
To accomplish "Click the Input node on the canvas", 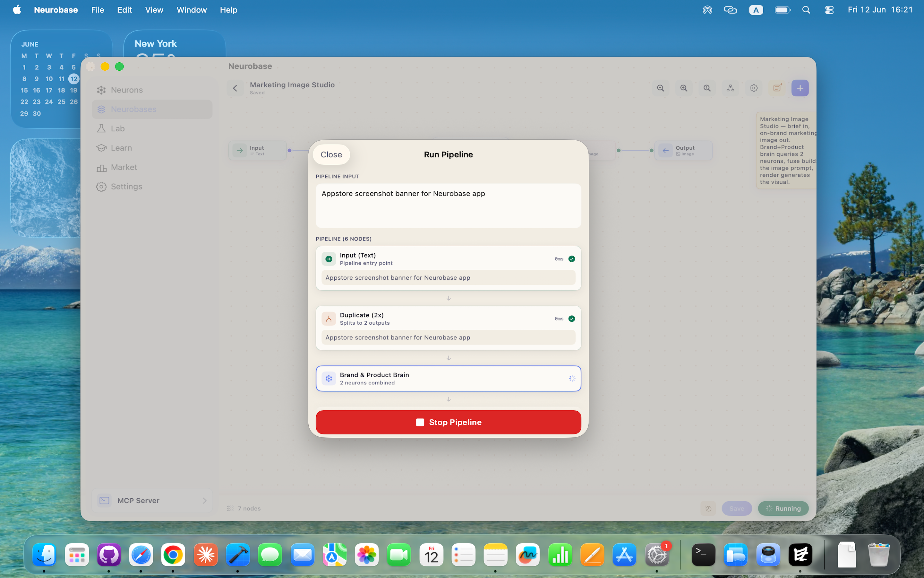I will (x=257, y=151).
